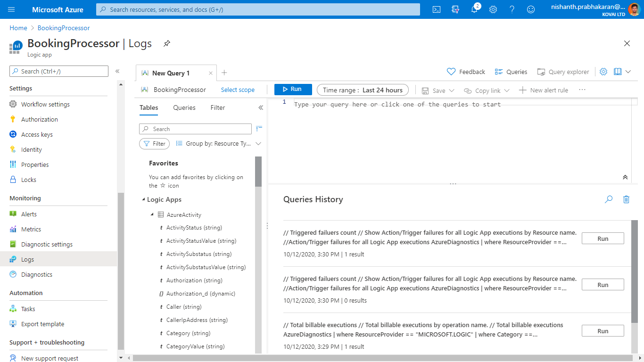This screenshot has width=644, height=362.
Task: Open Diagnostic settings in sidebar
Action: point(47,244)
